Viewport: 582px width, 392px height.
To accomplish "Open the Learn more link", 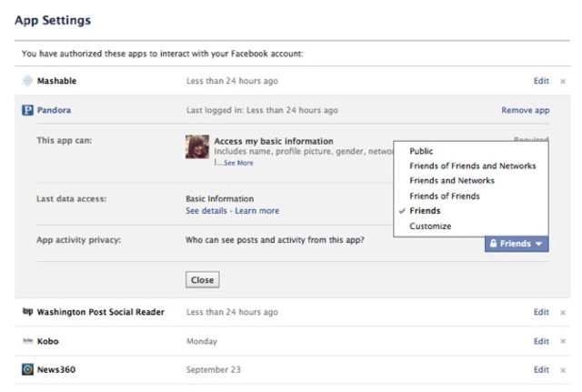I will click(x=256, y=210).
